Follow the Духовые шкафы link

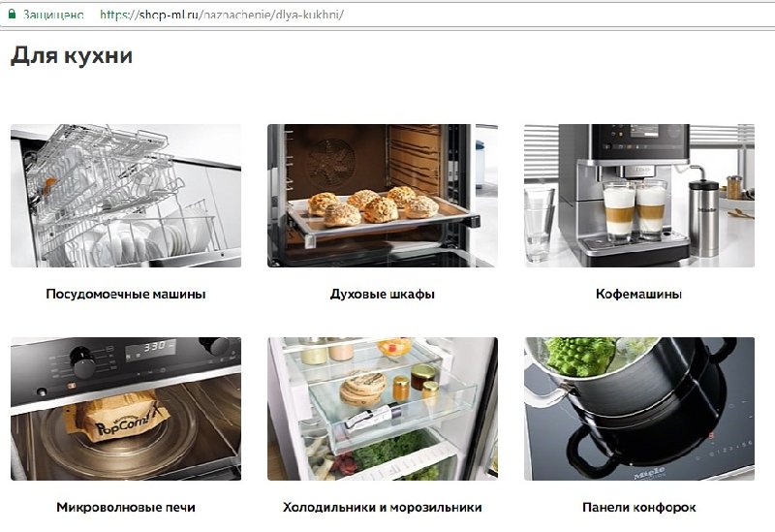click(383, 295)
